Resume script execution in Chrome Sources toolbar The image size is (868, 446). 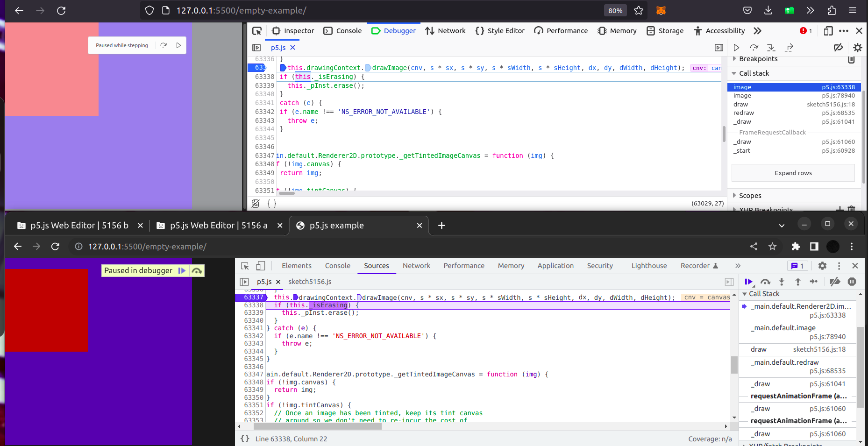pyautogui.click(x=749, y=282)
